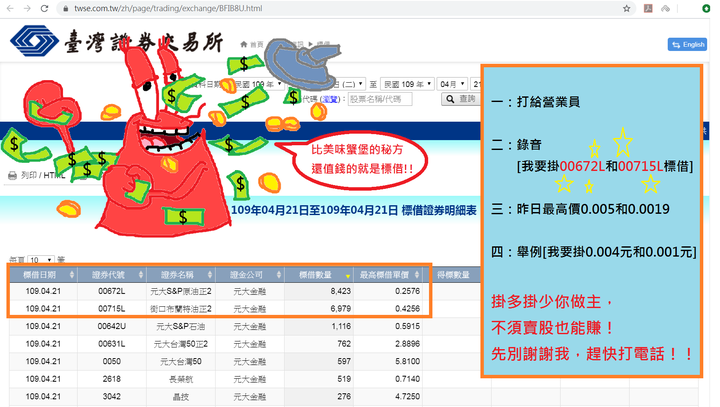Sort table by 證金公司 column arrows
Image resolution: width=720 pixels, height=407 pixels.
click(x=278, y=275)
